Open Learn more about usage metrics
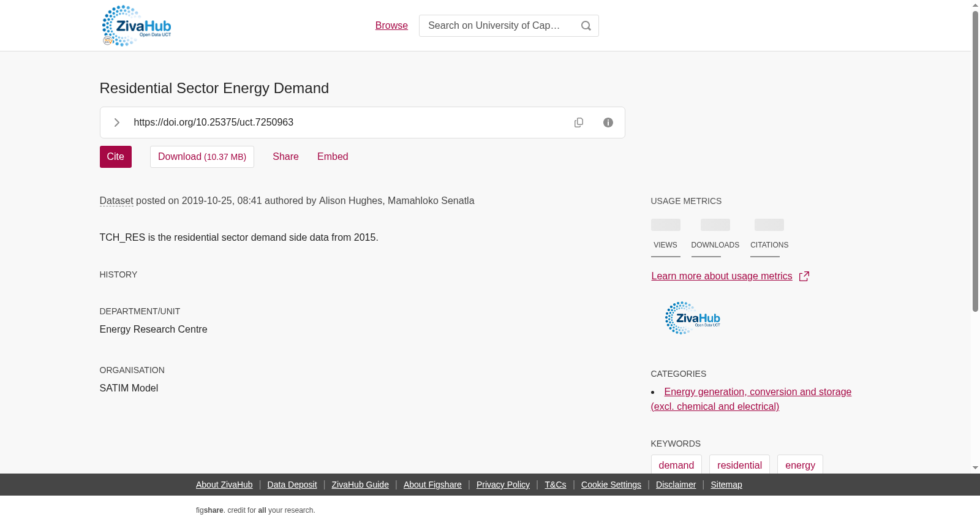The width and height of the screenshot is (980, 525). click(722, 276)
